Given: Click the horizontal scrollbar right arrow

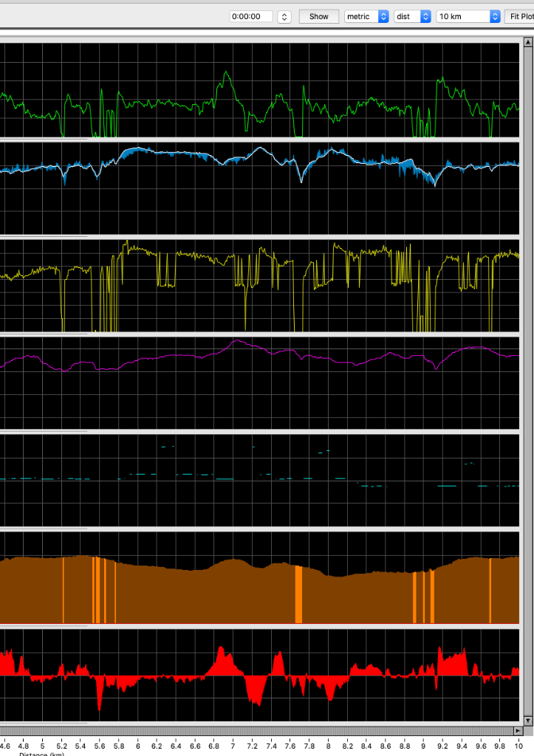Looking at the screenshot, I should (x=518, y=731).
